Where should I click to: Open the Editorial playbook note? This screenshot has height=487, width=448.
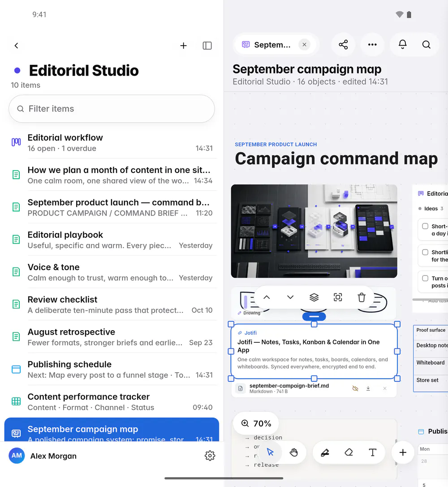[112, 240]
